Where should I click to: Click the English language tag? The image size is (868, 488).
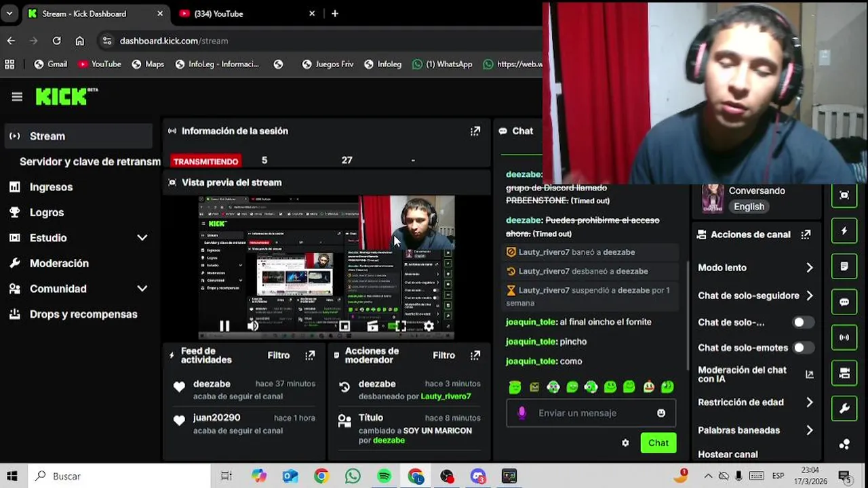[x=749, y=207]
